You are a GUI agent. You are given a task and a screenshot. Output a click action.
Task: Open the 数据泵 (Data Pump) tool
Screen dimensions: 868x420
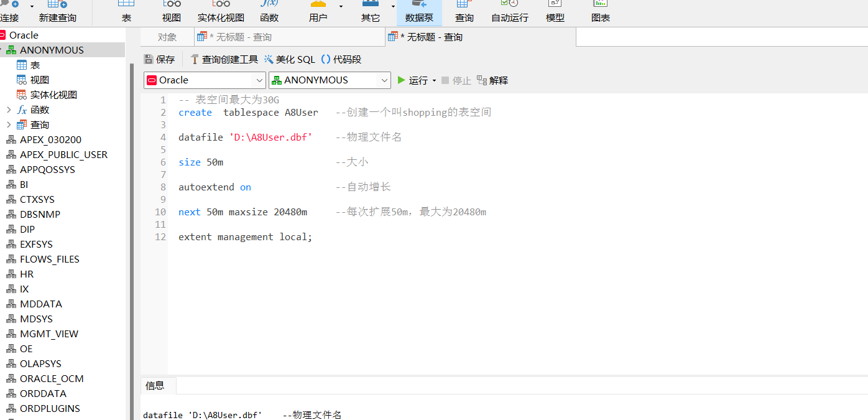click(419, 12)
